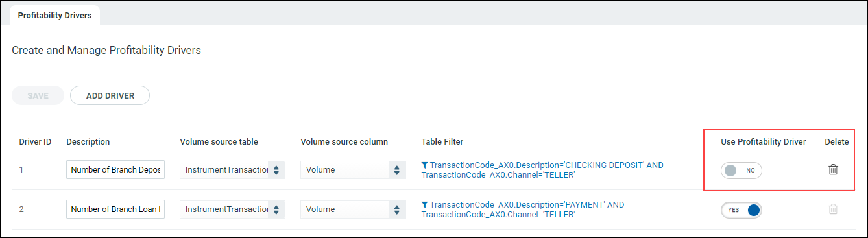The image size is (868, 238).
Task: Expand Volume source column dropdown for driver 2
Action: [353, 209]
